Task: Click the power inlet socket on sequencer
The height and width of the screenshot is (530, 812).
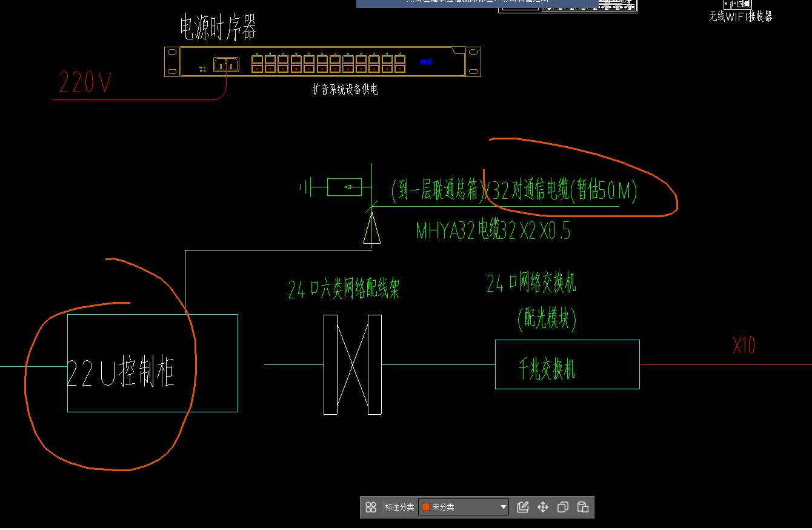Action: [226, 64]
